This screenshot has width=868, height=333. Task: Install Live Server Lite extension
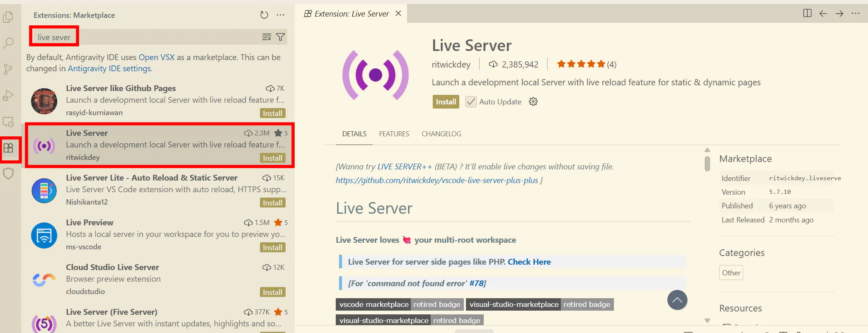pyautogui.click(x=273, y=203)
